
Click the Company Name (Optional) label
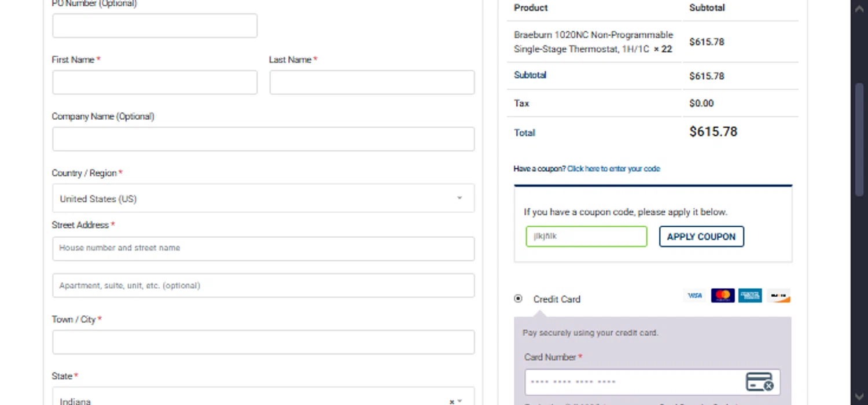coord(103,116)
